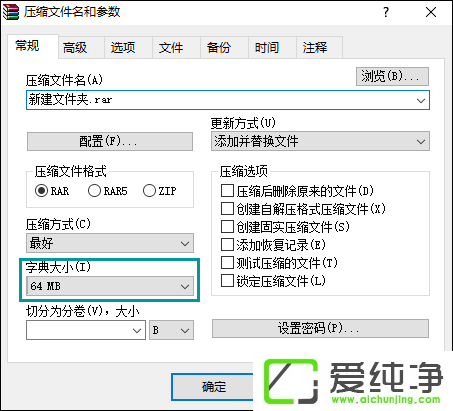Click the WinRAR books icon in title bar

[x=11, y=12]
